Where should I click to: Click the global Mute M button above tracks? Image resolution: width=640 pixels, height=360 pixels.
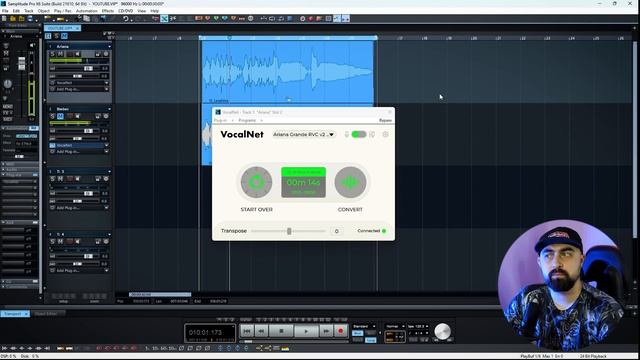pyautogui.click(x=64, y=36)
